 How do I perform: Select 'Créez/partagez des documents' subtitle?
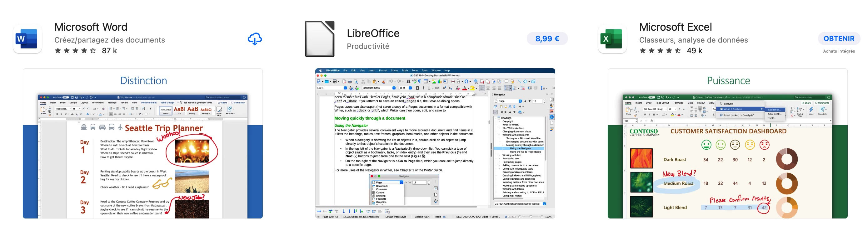[x=109, y=40]
